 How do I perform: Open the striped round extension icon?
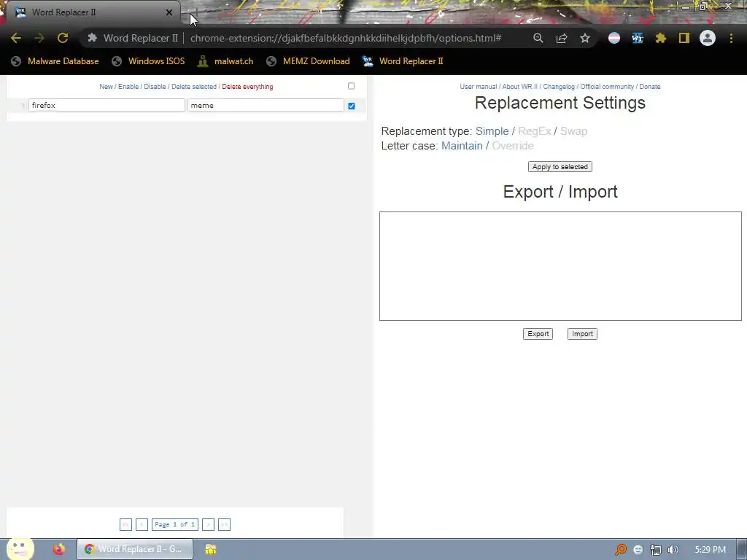coord(614,38)
